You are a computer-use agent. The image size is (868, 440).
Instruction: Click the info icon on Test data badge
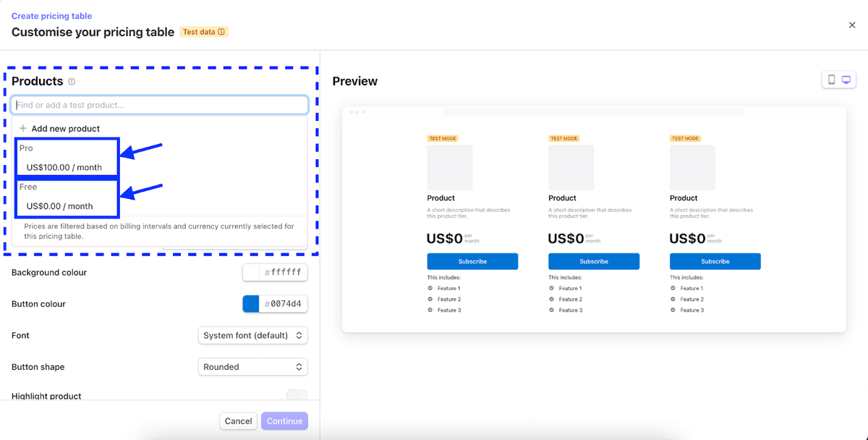coord(221,32)
